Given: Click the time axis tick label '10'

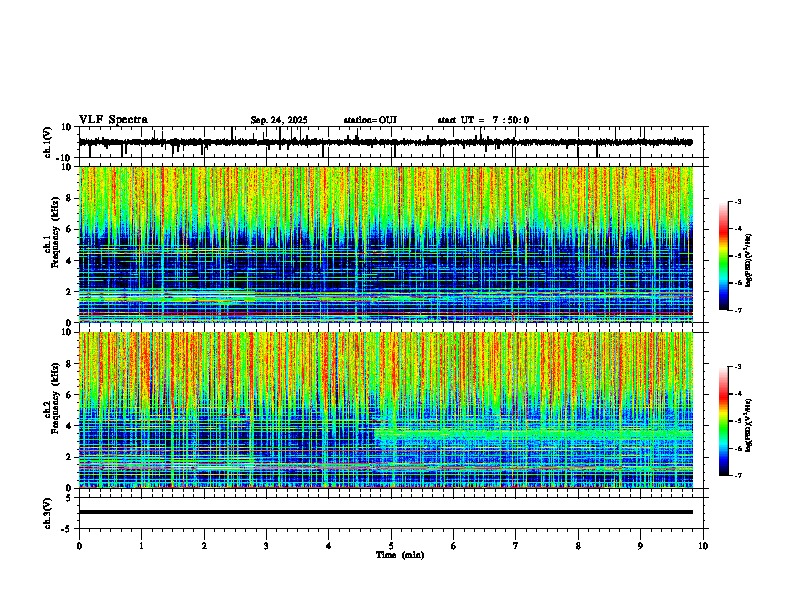Looking at the screenshot, I should click(703, 546).
